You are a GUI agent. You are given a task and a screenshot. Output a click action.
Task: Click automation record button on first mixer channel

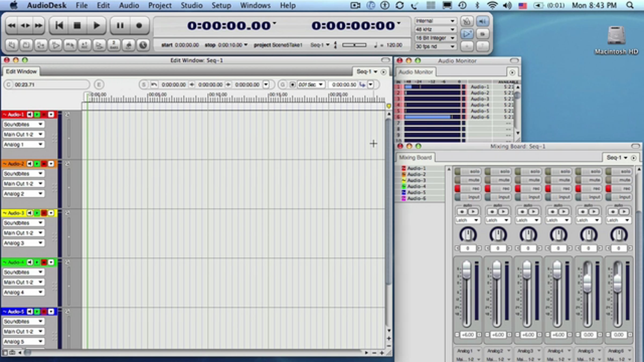(462, 212)
